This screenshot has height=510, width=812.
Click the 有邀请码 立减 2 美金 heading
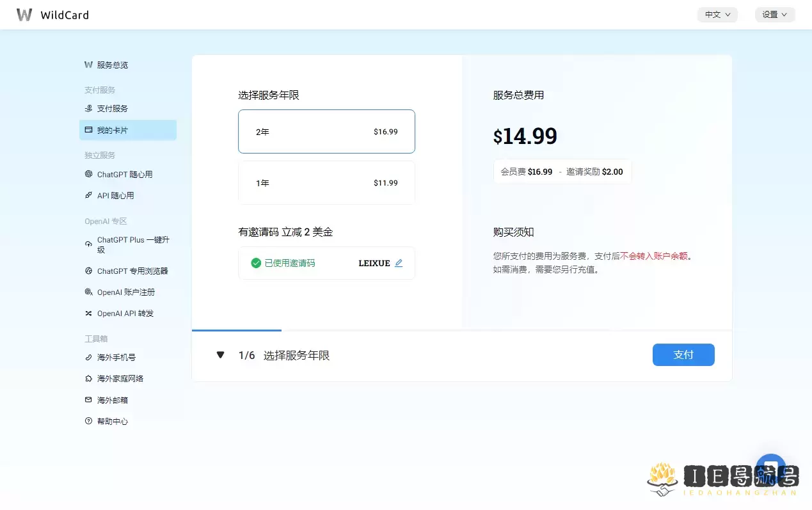(x=285, y=232)
